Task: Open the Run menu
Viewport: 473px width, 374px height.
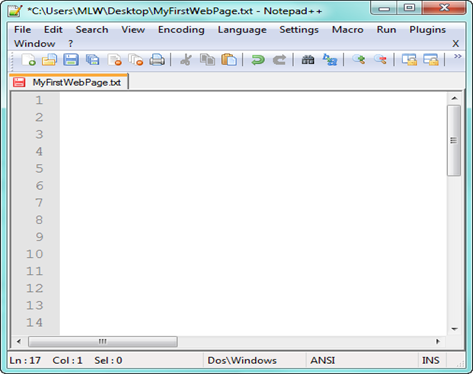Action: tap(387, 30)
